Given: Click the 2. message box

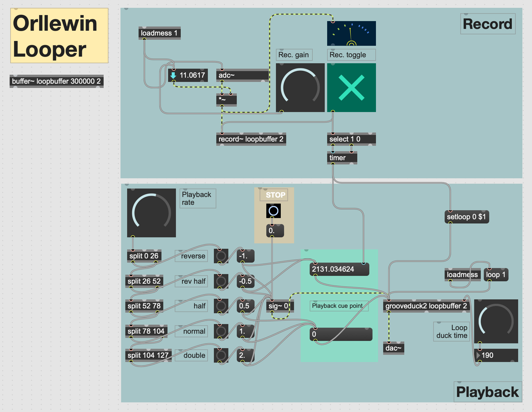Looking at the screenshot, I should click(246, 355).
